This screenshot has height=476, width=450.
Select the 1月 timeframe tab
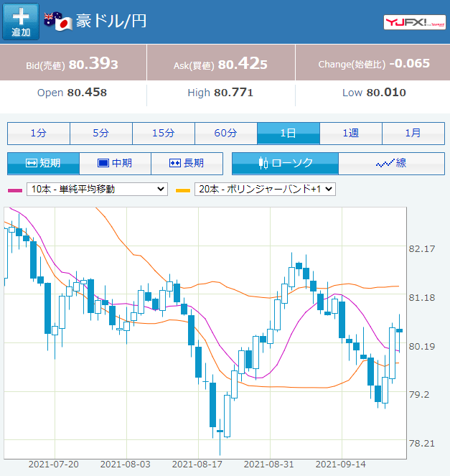[x=413, y=134]
